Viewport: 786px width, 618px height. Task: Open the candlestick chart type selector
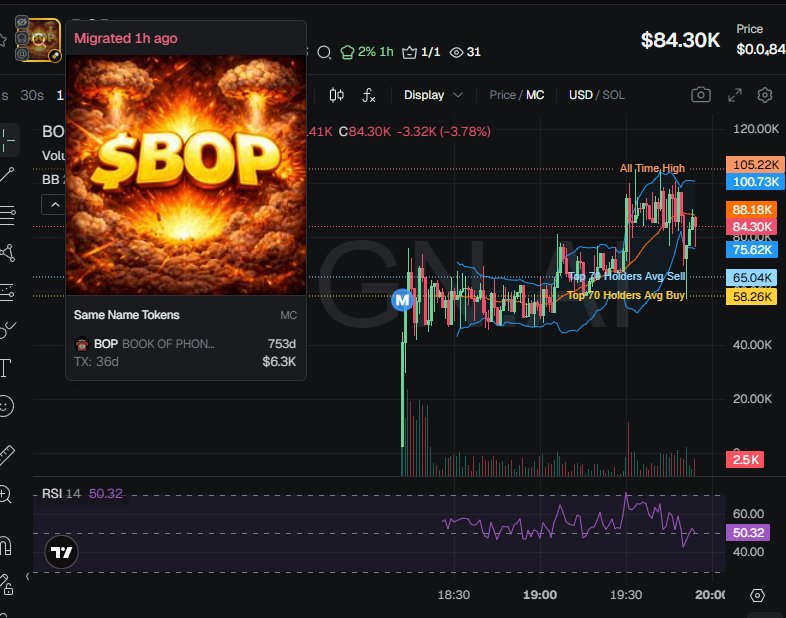tap(337, 95)
